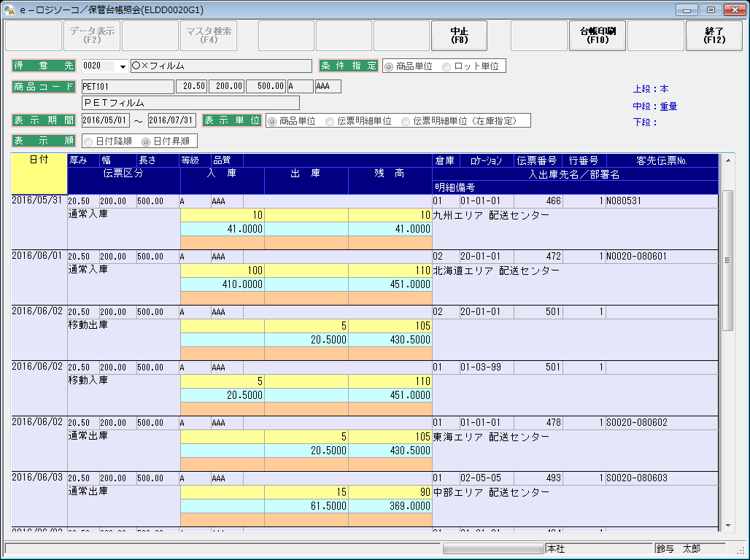Click the scroll up arrow of ledger list
Image resolution: width=750 pixels, height=560 pixels.
pos(727,160)
